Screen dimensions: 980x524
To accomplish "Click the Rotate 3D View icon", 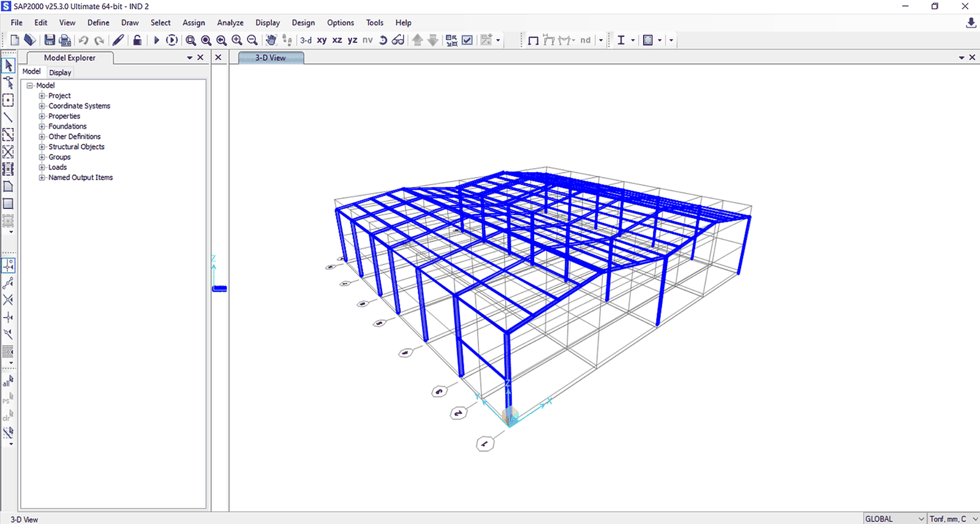I will click(x=383, y=40).
